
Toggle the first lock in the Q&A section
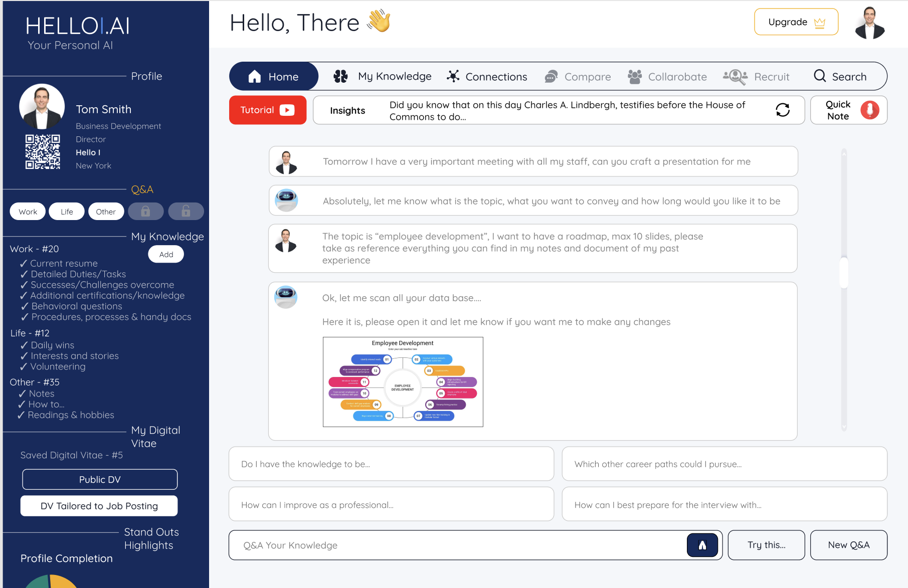coord(145,211)
